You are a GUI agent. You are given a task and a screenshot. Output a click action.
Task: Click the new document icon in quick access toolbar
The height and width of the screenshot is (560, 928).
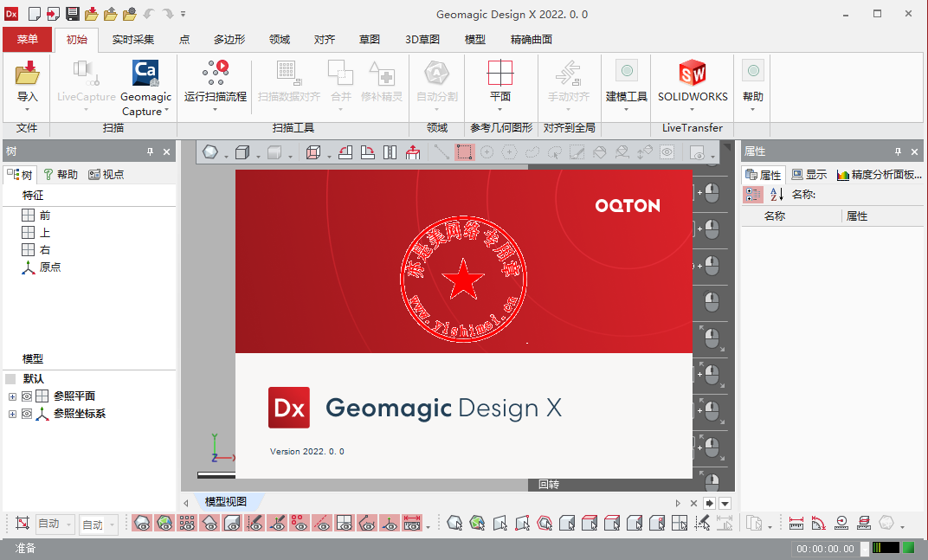click(x=35, y=14)
